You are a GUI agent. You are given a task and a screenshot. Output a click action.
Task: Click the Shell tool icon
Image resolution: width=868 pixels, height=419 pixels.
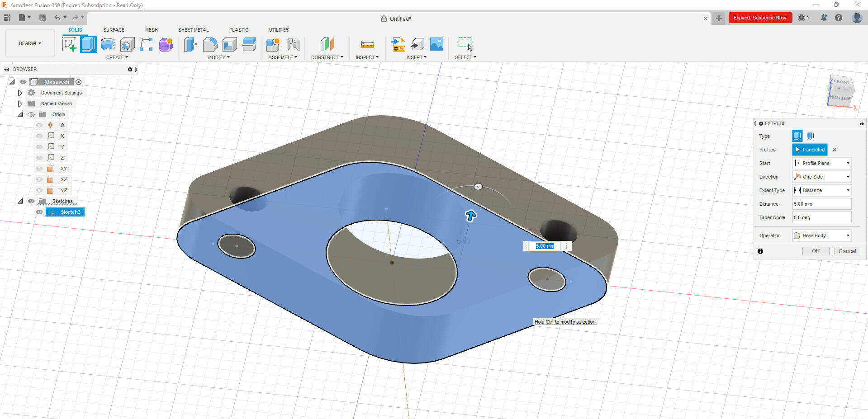(229, 44)
